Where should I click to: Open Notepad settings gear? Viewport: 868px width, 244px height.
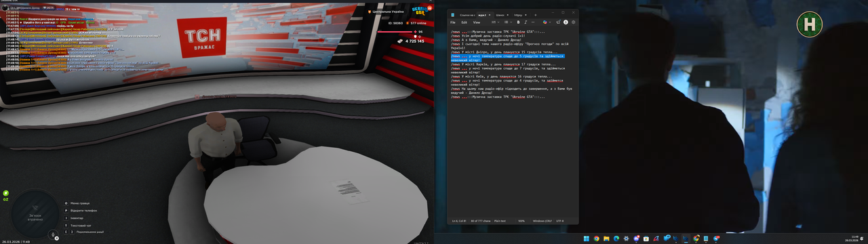(574, 22)
